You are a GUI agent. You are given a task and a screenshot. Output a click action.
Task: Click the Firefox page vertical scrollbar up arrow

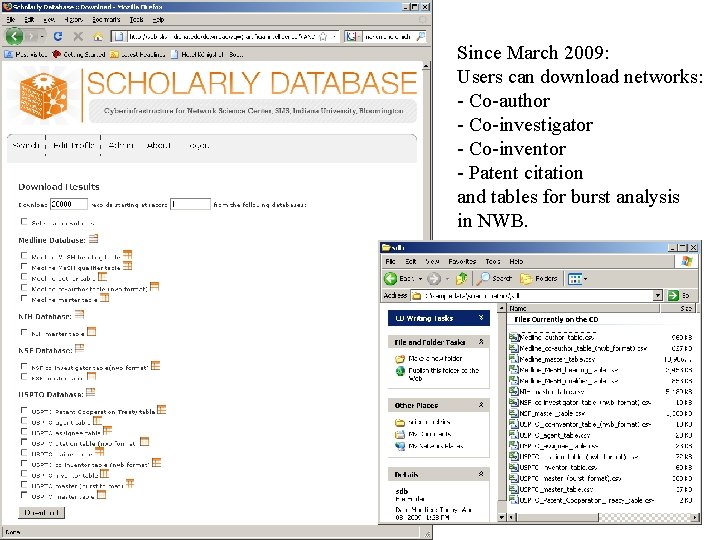click(426, 66)
